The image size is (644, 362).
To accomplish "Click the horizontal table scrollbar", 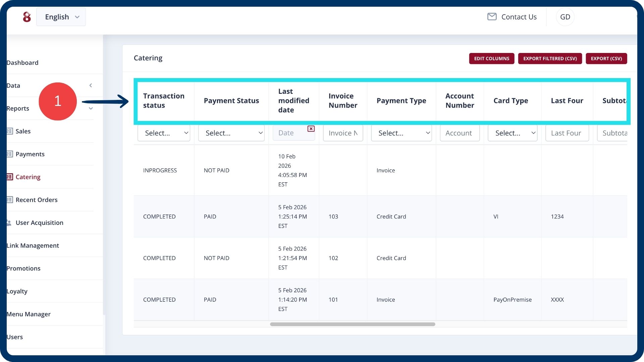I will point(352,324).
